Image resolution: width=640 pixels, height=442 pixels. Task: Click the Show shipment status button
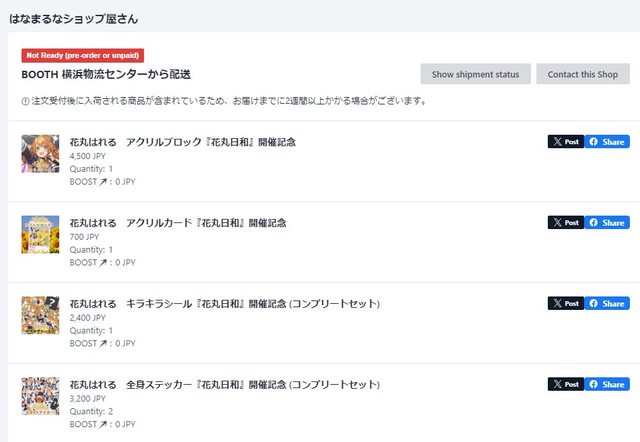pyautogui.click(x=475, y=75)
